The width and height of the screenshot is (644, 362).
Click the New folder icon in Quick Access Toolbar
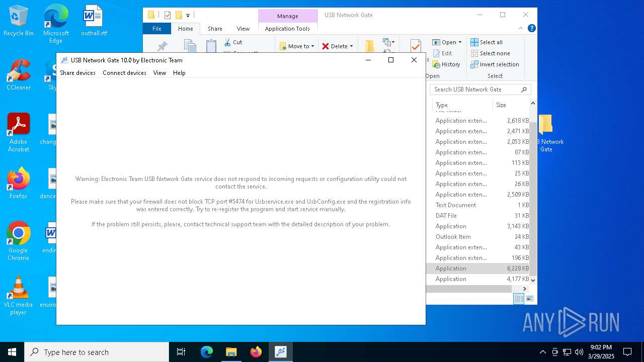[x=179, y=15]
